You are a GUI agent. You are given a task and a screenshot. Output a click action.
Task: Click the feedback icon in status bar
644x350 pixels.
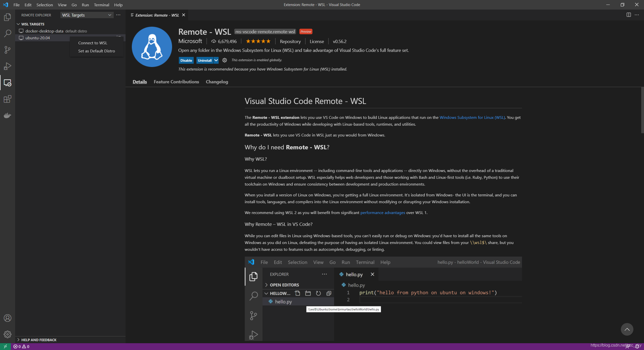(x=628, y=346)
